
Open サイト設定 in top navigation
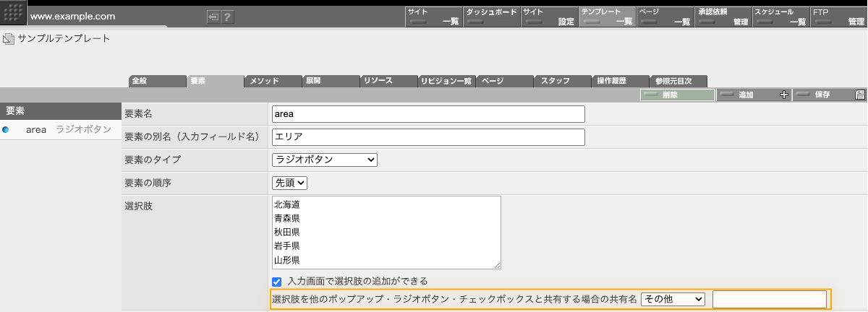coord(549,17)
